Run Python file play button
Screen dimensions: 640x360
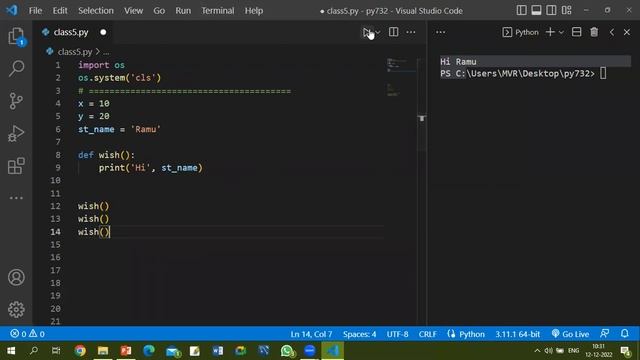pyautogui.click(x=367, y=32)
